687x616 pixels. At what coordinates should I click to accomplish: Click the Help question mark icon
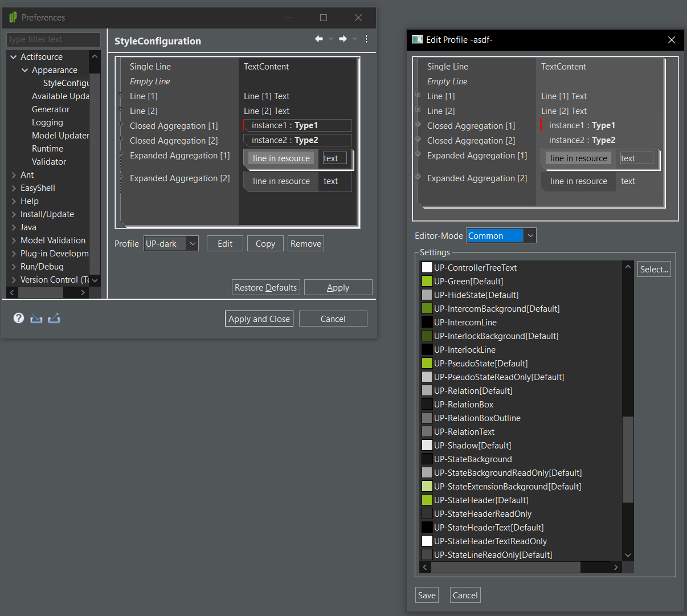click(x=19, y=318)
